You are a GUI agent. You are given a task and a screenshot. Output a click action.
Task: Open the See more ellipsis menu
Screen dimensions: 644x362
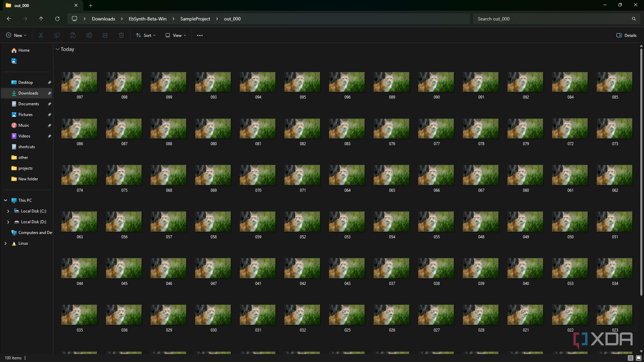click(x=200, y=35)
